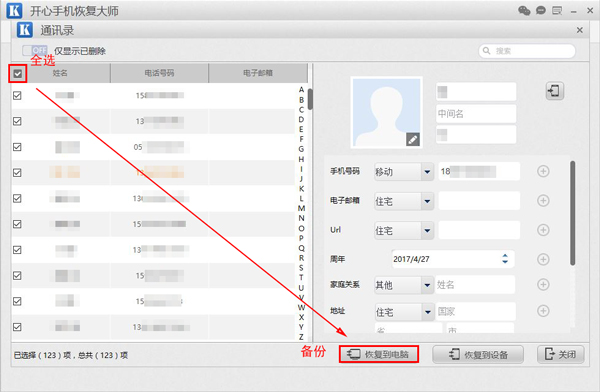The width and height of the screenshot is (600, 392).
Task: Add another address (地址) with plus icon
Action: click(x=543, y=310)
